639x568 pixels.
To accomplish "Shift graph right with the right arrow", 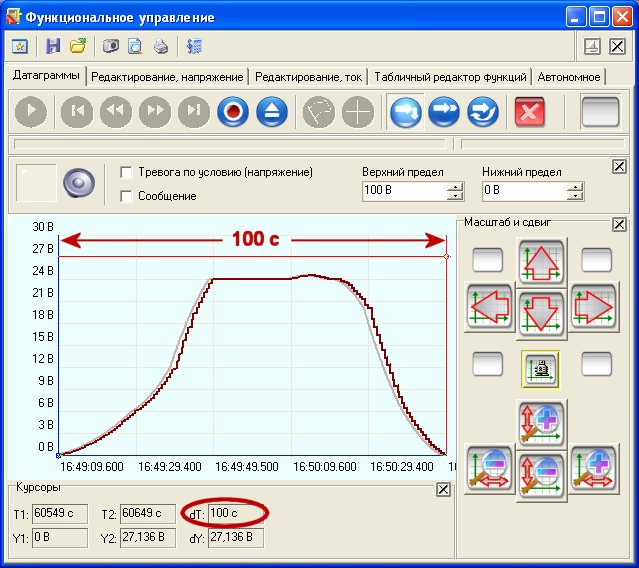I will click(x=592, y=308).
